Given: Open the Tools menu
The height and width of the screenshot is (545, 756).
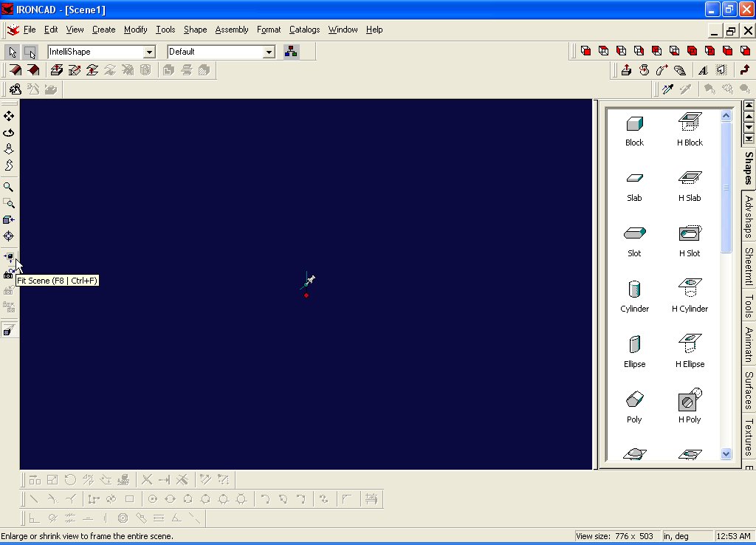Looking at the screenshot, I should click(165, 30).
